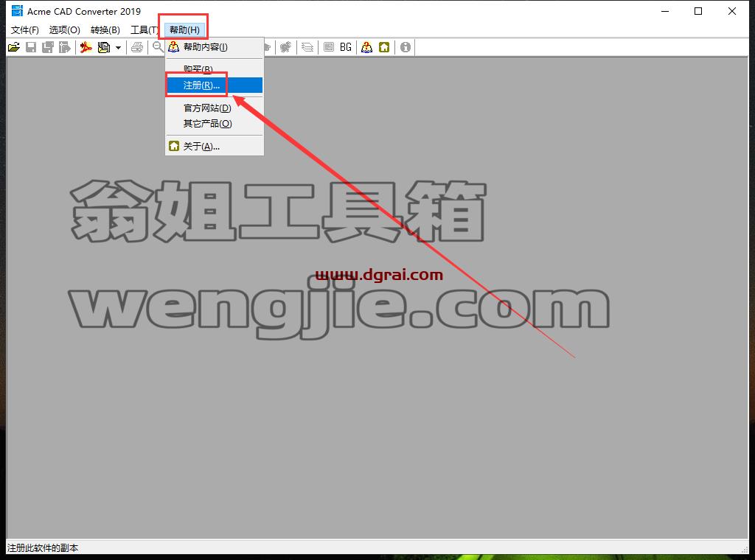The height and width of the screenshot is (560, 755).
Task: Click the Home website toolbar icon
Action: tap(383, 47)
